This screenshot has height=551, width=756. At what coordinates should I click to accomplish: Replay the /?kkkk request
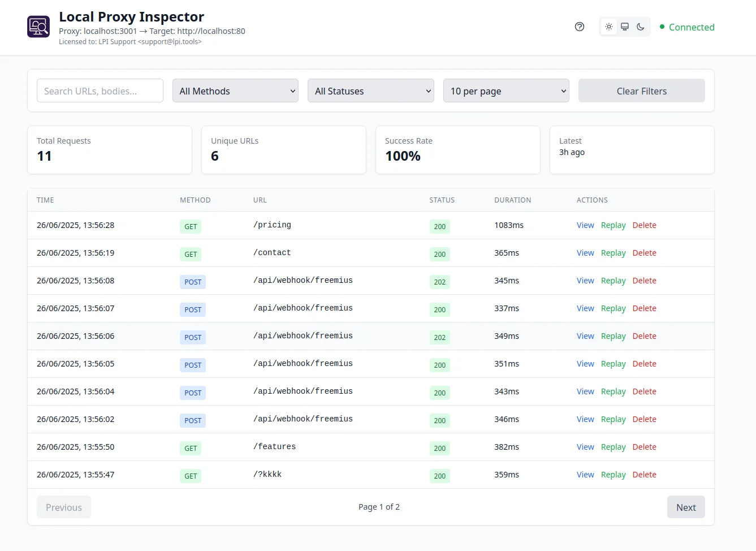tap(613, 475)
